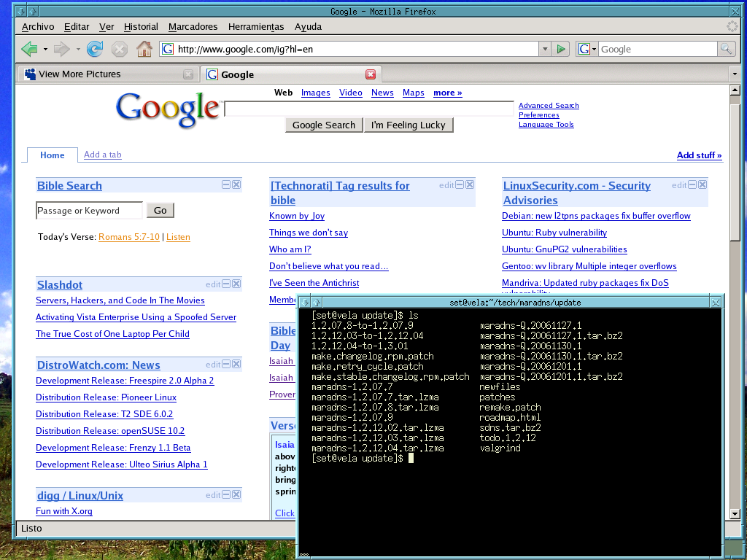The width and height of the screenshot is (747, 560).
Task: Remove the Bible Search gadget
Action: [236, 184]
